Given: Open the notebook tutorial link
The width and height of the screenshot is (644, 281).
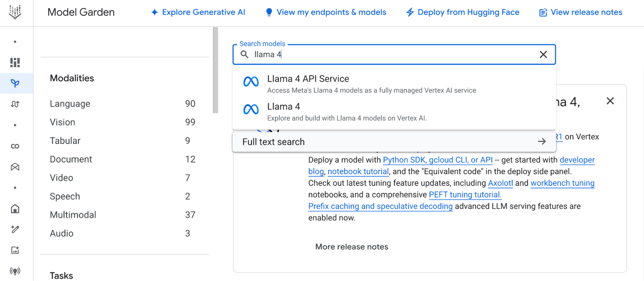Looking at the screenshot, I should 358,172.
